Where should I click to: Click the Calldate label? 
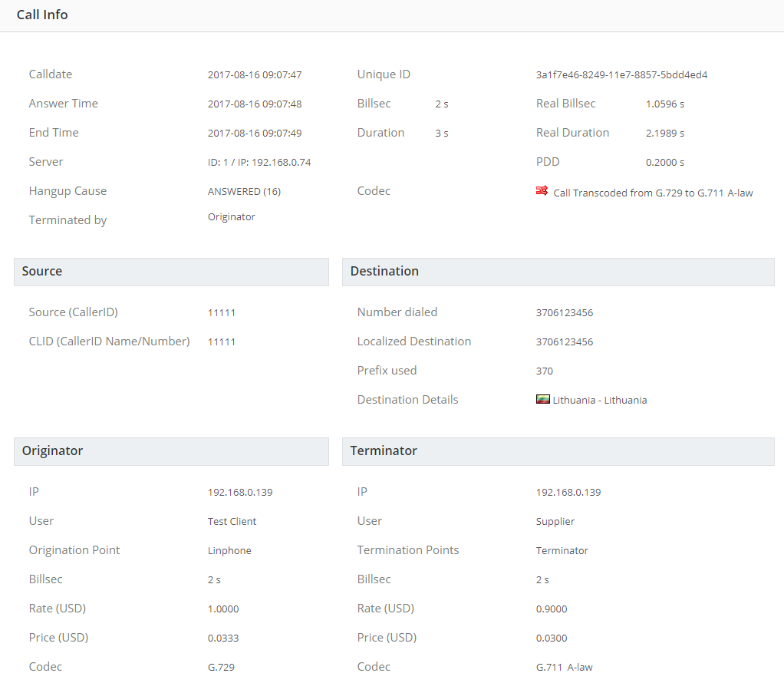[51, 74]
